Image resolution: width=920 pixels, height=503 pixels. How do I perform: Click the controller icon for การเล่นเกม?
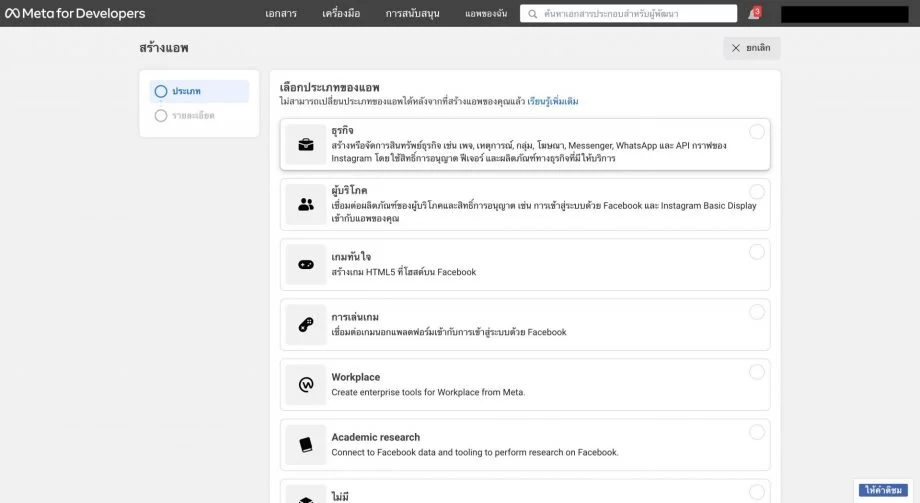(306, 325)
